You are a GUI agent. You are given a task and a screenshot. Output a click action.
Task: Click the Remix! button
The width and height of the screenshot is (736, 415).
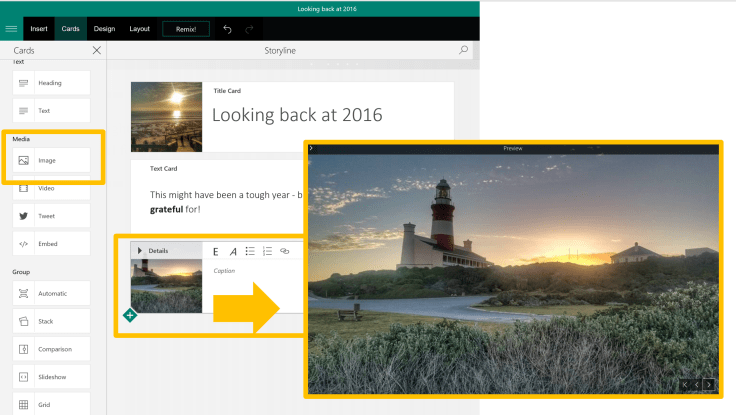pos(186,29)
